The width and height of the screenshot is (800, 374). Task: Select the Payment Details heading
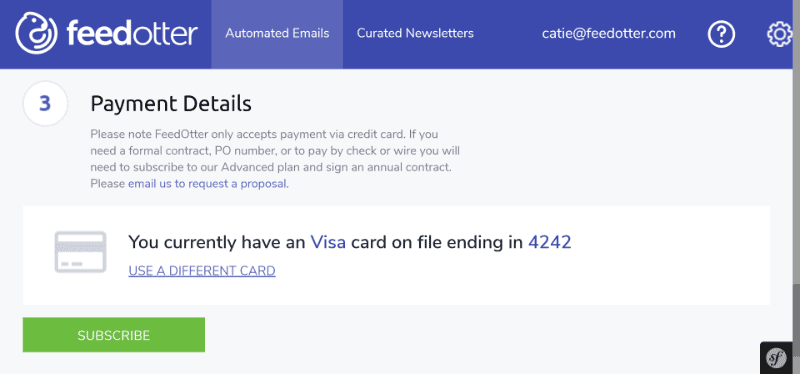pos(171,104)
